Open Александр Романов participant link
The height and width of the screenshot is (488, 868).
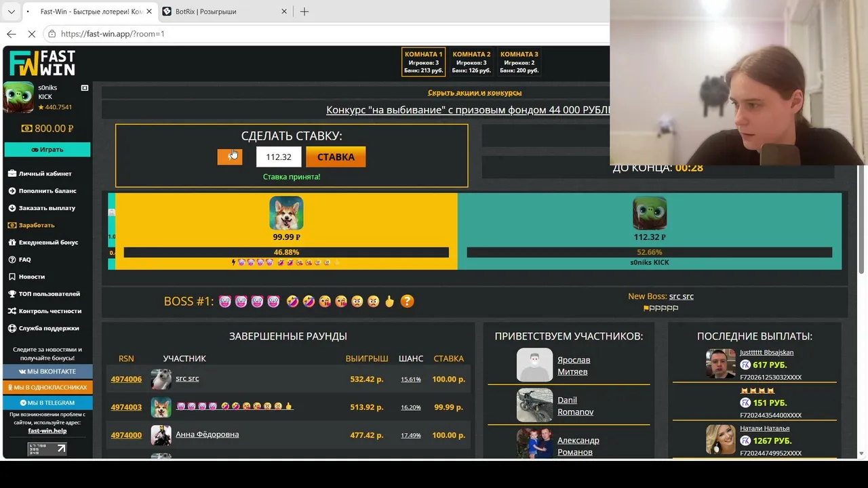[x=578, y=446]
